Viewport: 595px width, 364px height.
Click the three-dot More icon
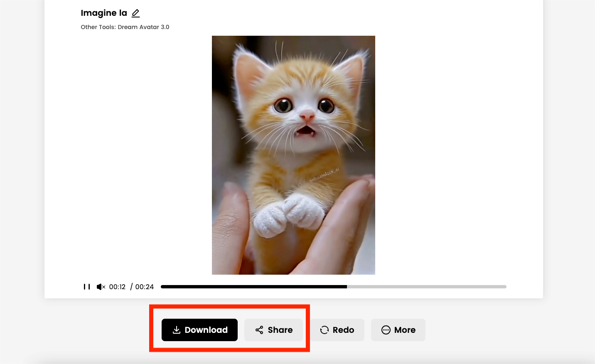pyautogui.click(x=386, y=330)
